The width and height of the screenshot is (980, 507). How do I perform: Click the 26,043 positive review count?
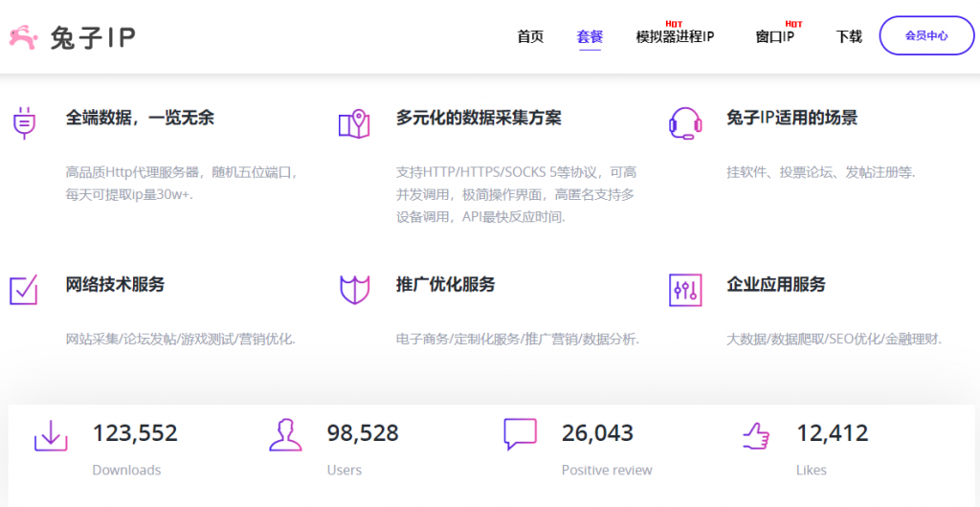tap(597, 432)
